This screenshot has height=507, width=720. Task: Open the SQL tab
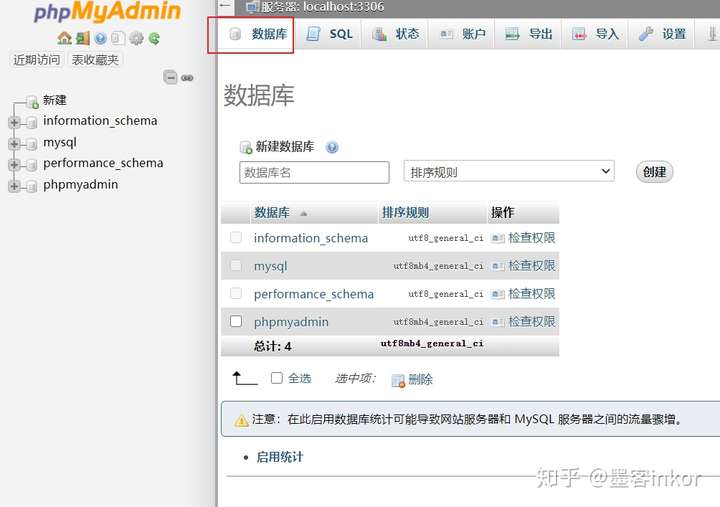pos(330,34)
